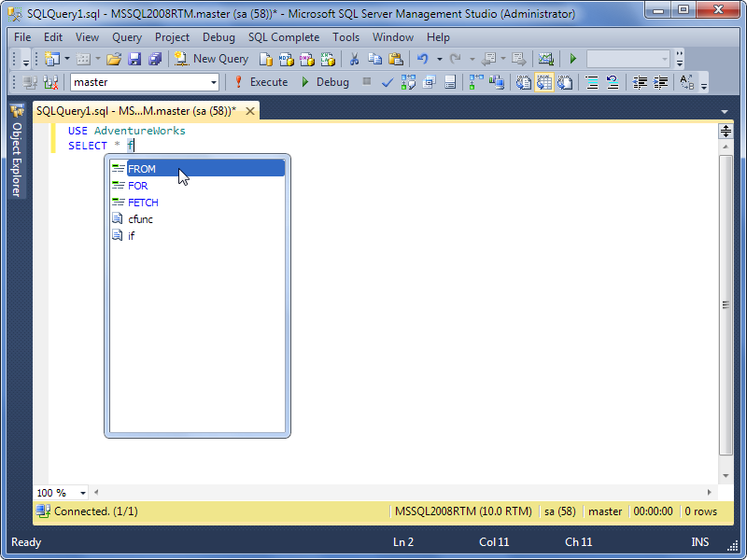Open the View menu
Image resolution: width=747 pixels, height=560 pixels.
pyautogui.click(x=87, y=37)
